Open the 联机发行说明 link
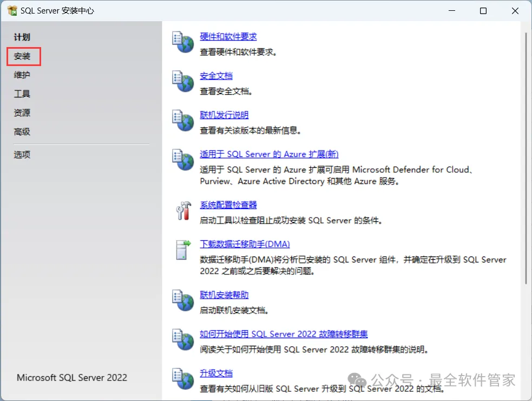 (224, 115)
